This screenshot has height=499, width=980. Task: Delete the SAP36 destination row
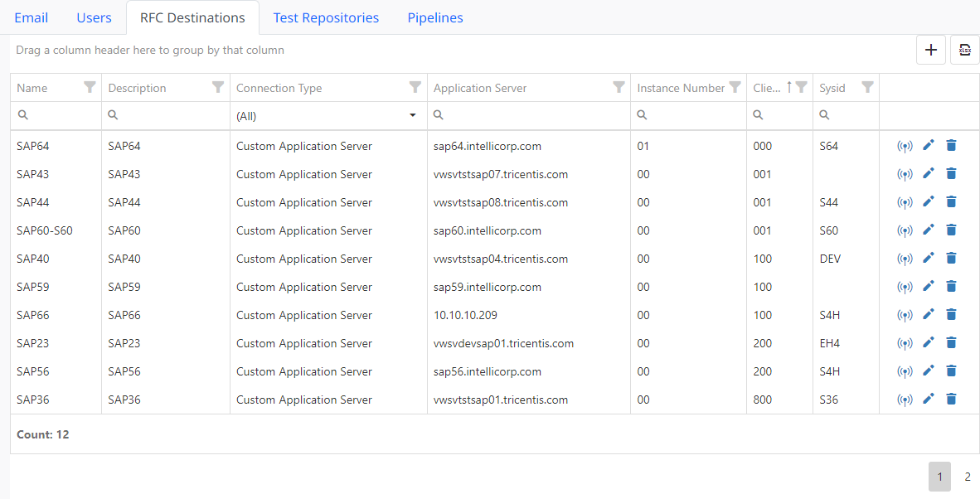(x=951, y=400)
